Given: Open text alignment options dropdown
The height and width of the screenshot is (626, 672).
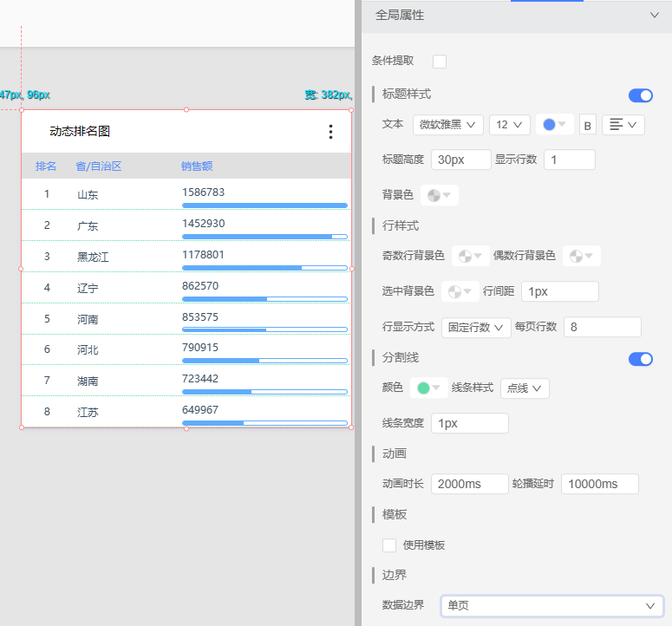Looking at the screenshot, I should tap(623, 125).
